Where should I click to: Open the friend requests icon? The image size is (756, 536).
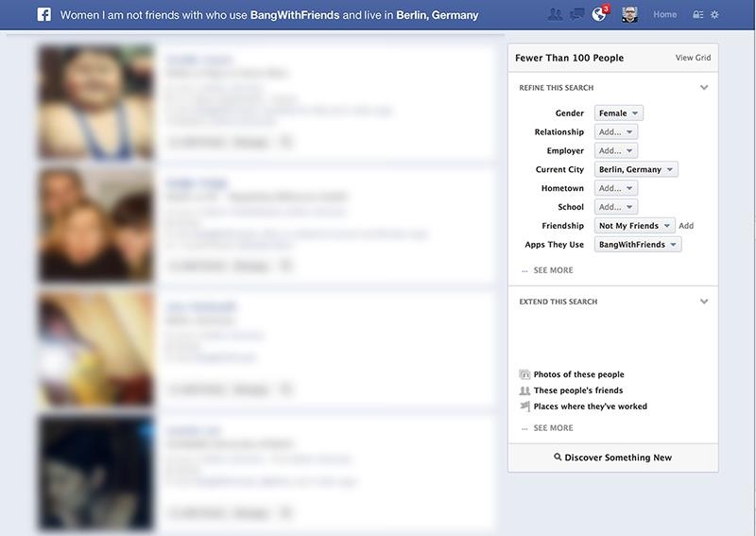(x=555, y=14)
